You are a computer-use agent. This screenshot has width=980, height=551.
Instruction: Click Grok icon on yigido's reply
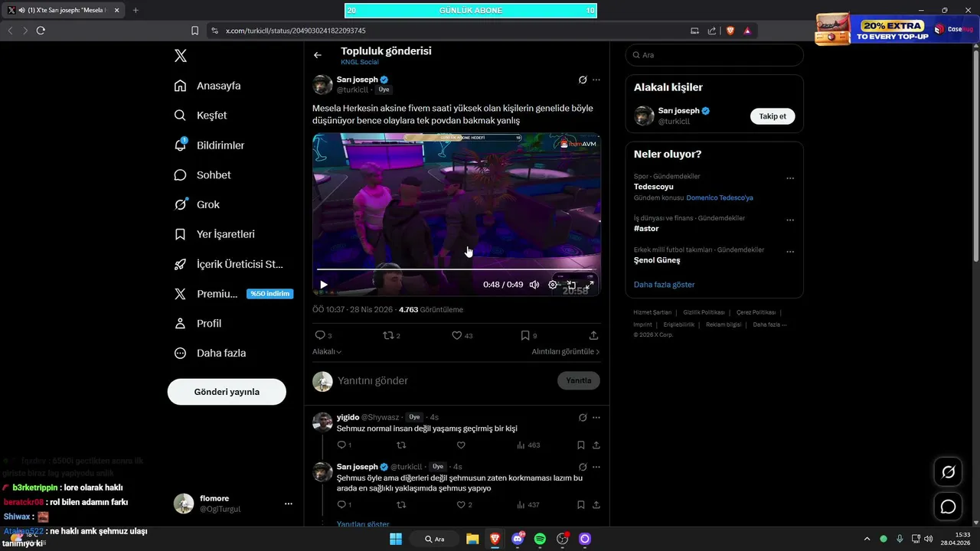583,417
